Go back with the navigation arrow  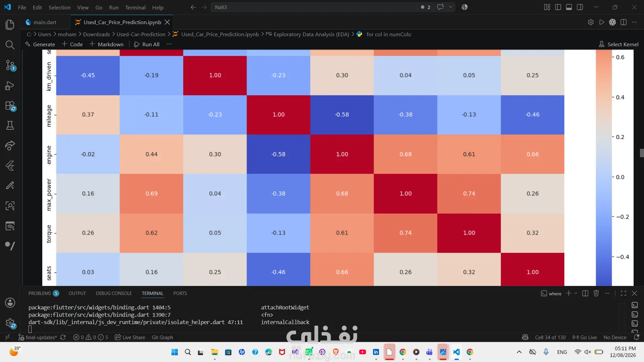[x=193, y=7]
